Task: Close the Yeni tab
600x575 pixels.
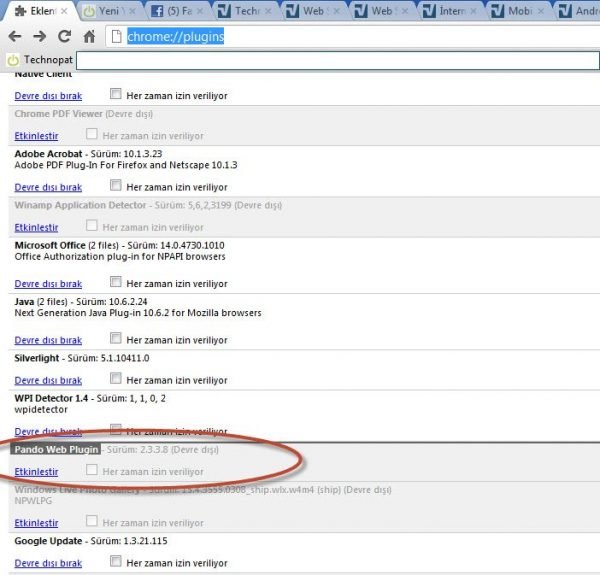Action: 132,11
